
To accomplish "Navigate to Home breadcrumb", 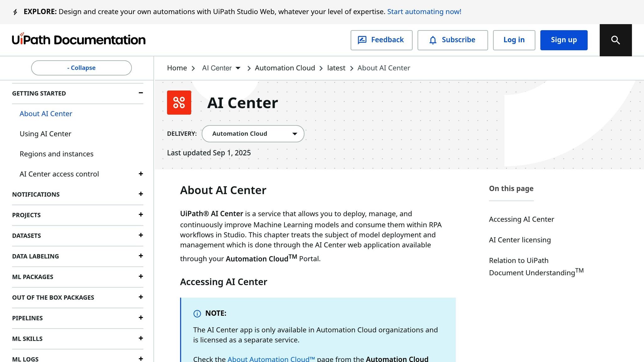I will coord(177,68).
